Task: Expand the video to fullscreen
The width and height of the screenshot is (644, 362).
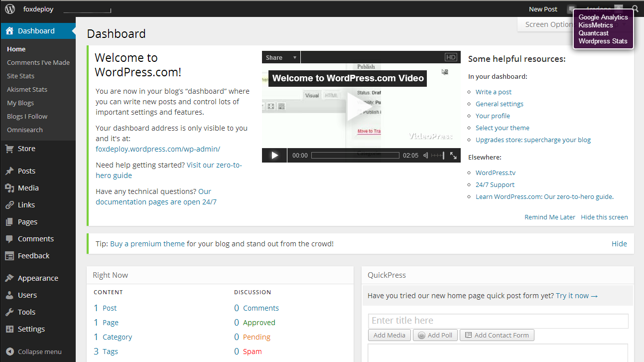Action: (x=453, y=155)
